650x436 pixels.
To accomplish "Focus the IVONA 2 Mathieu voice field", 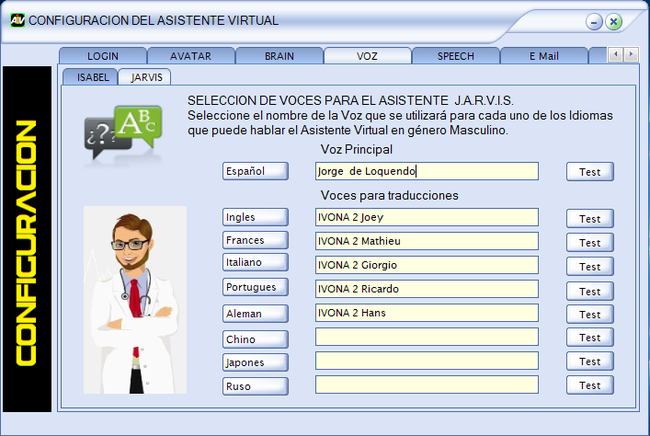I will coord(427,241).
